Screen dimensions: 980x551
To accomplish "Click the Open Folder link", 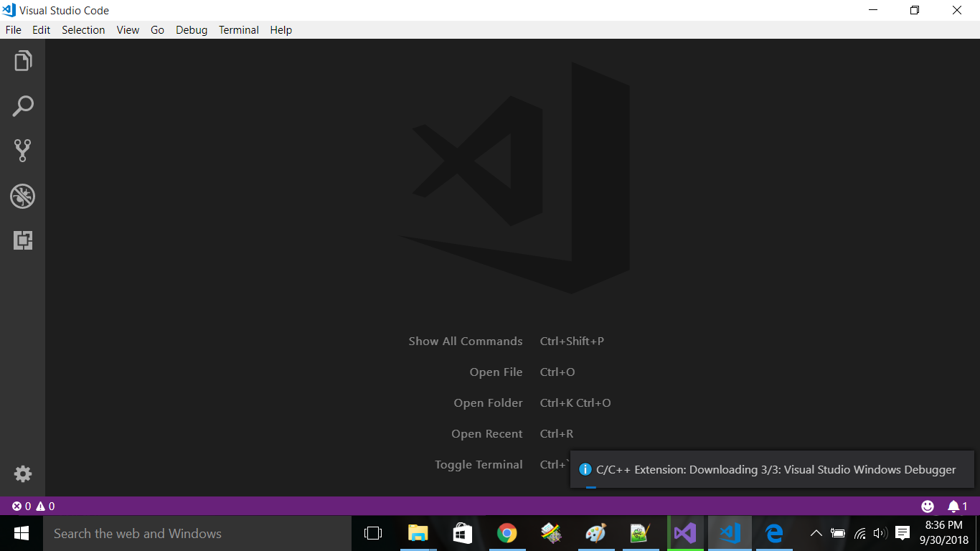I will point(488,402).
